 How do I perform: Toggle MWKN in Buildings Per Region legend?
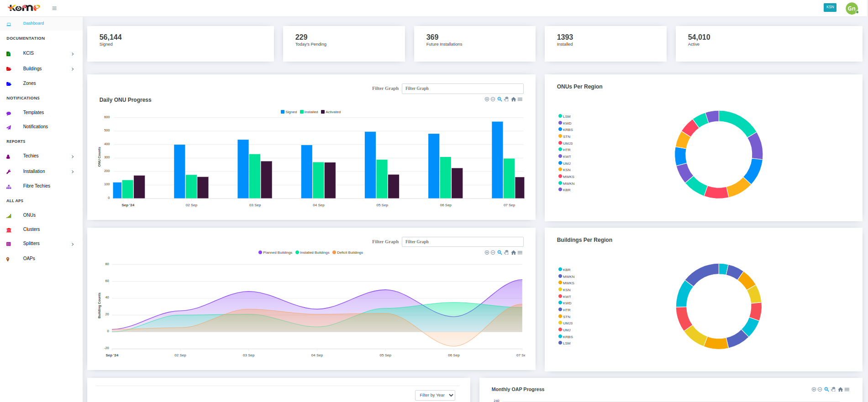pyautogui.click(x=567, y=277)
